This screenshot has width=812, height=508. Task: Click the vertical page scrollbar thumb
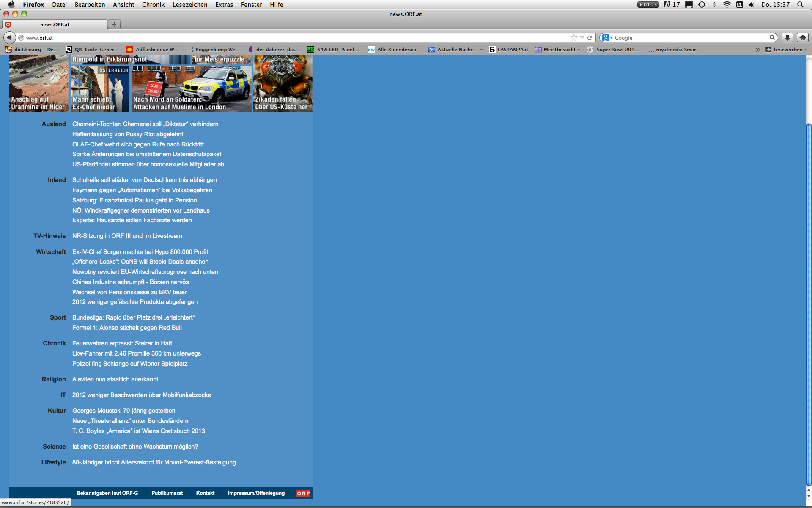[x=809, y=305]
